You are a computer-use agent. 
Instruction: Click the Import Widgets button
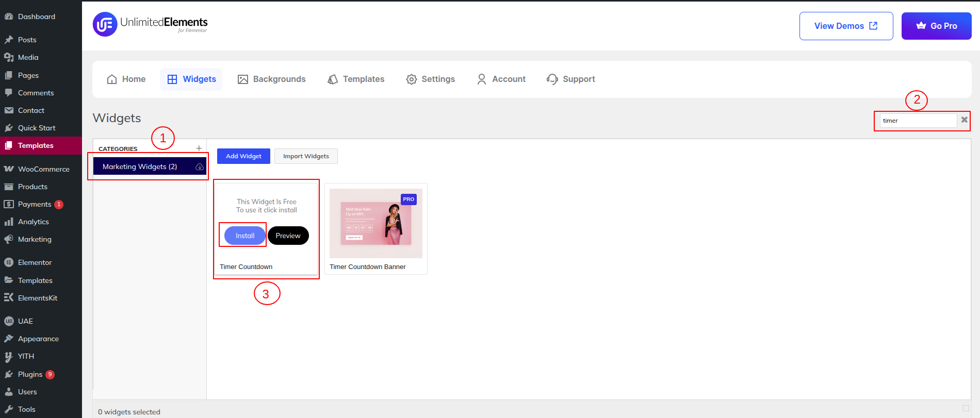[x=306, y=156]
